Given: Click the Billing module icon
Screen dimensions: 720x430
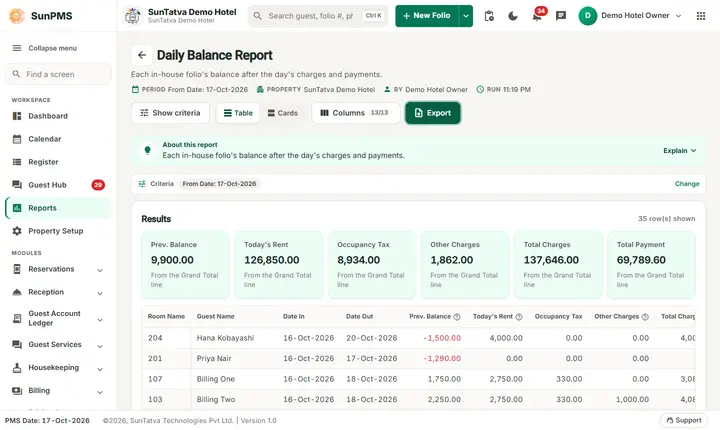Looking at the screenshot, I should (17, 390).
